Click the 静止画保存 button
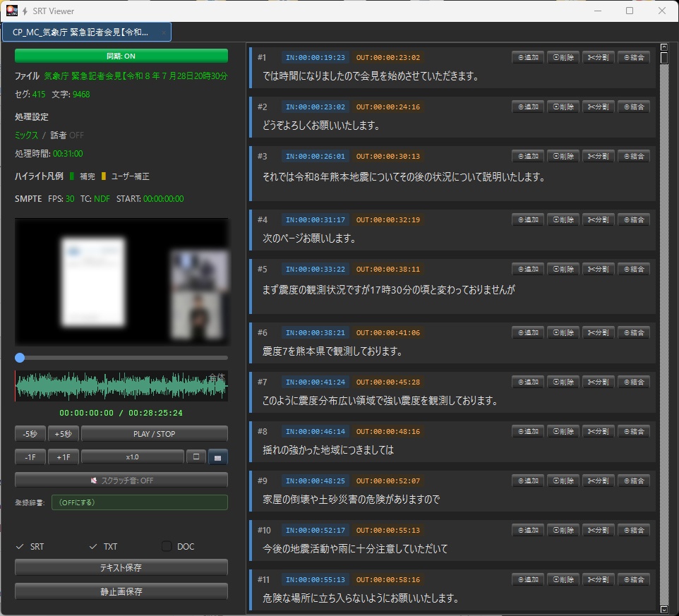Image resolution: width=679 pixels, height=616 pixels. [121, 591]
